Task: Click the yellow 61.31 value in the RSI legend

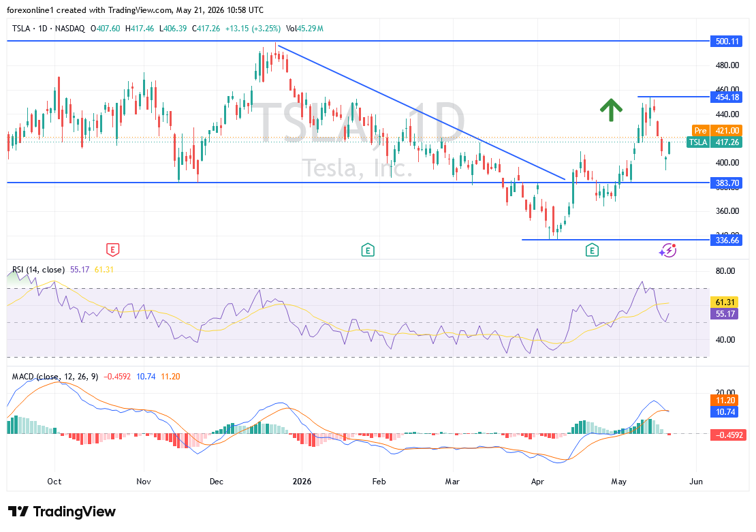Action: click(x=104, y=270)
